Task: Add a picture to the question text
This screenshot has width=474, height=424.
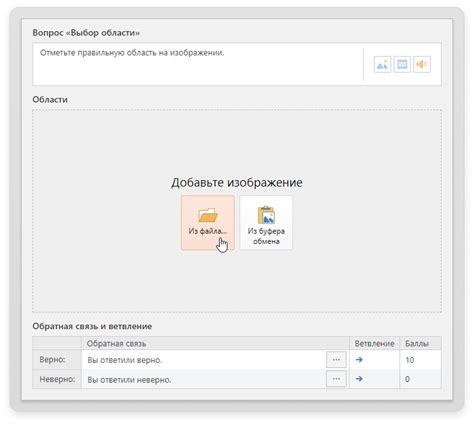Action: point(382,64)
